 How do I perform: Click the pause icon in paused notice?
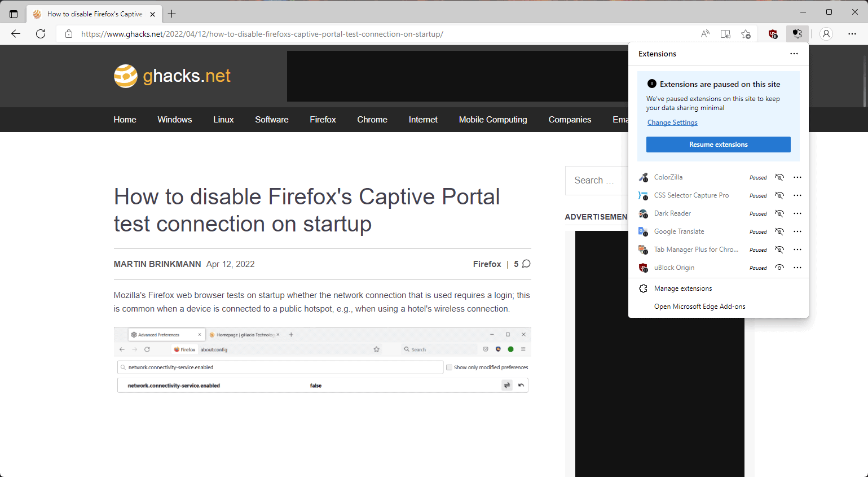pos(651,84)
